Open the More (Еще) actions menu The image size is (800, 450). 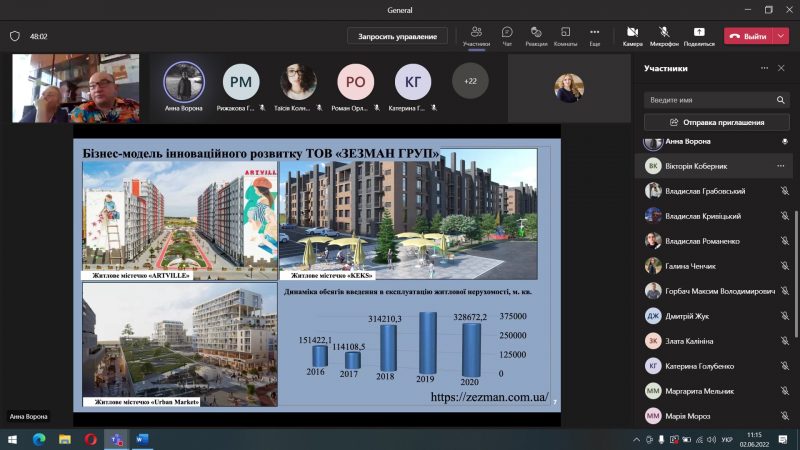tap(595, 36)
